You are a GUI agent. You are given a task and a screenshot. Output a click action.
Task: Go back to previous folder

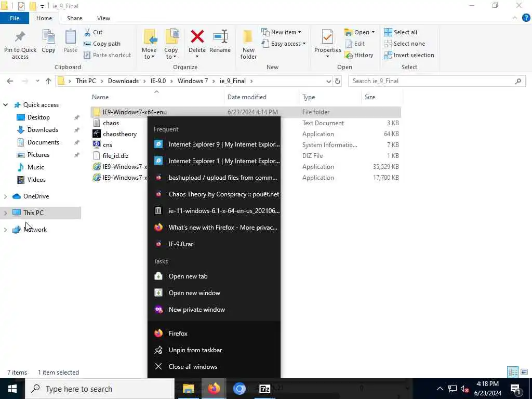tap(10, 81)
